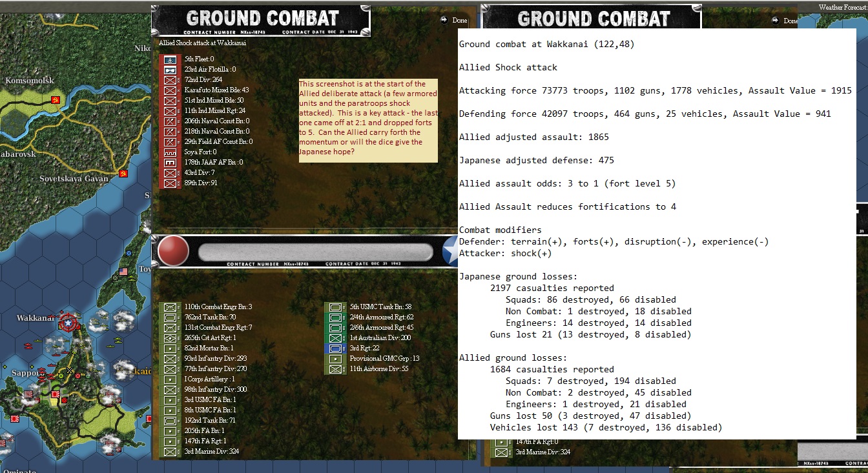This screenshot has width=868, height=473.
Task: Click the 51st Ind Mixed Bde icon
Action: click(x=170, y=101)
